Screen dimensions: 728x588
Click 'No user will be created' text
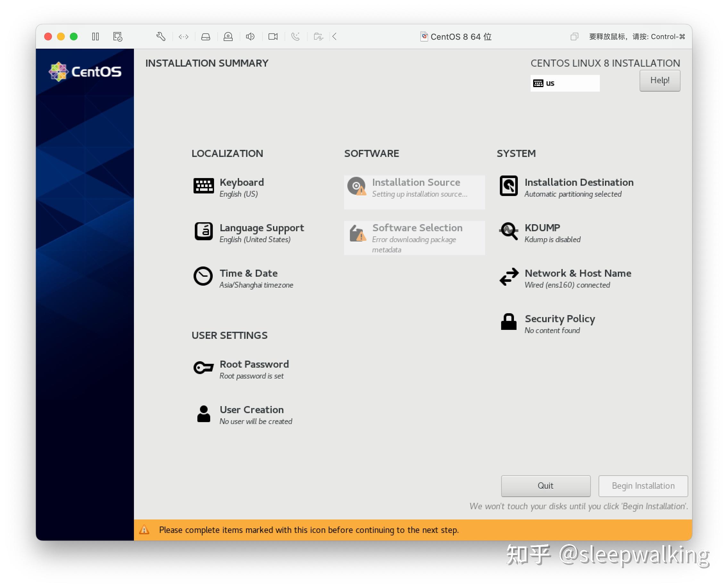256,421
